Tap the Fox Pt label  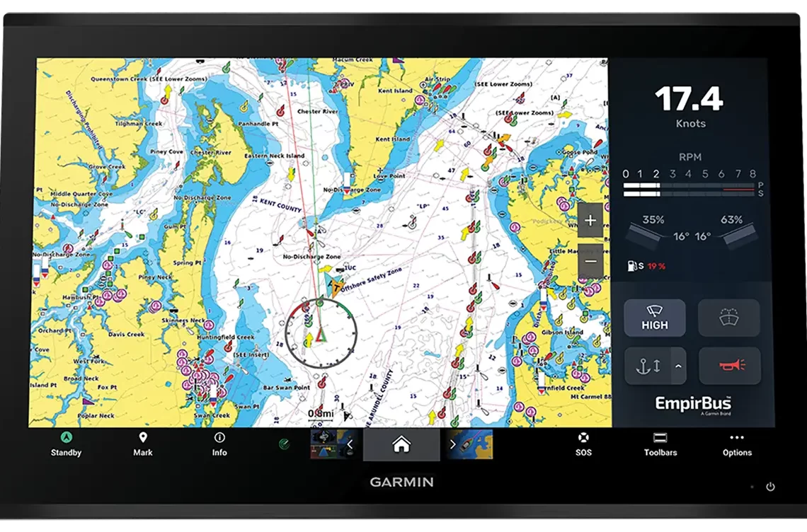point(107,387)
